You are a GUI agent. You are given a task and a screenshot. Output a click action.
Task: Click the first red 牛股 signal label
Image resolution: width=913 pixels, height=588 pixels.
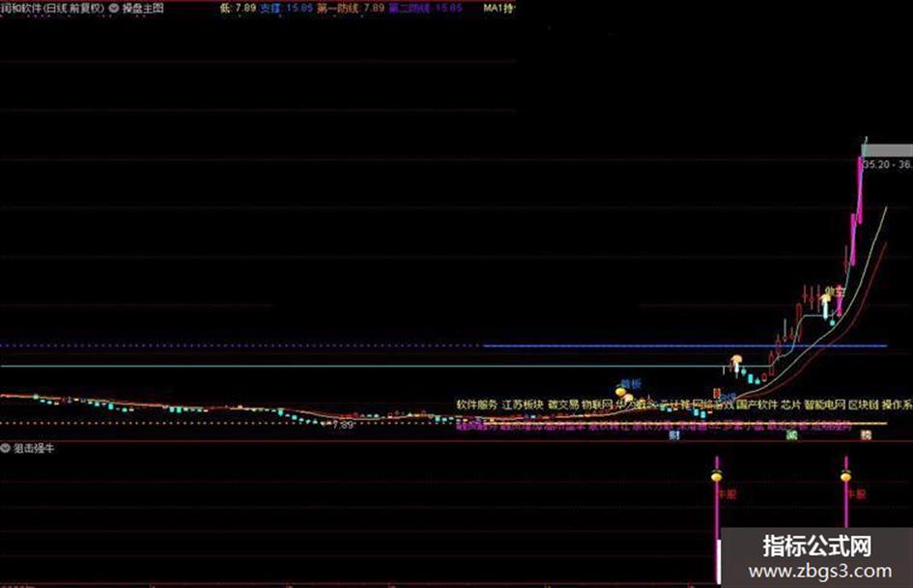pyautogui.click(x=728, y=494)
